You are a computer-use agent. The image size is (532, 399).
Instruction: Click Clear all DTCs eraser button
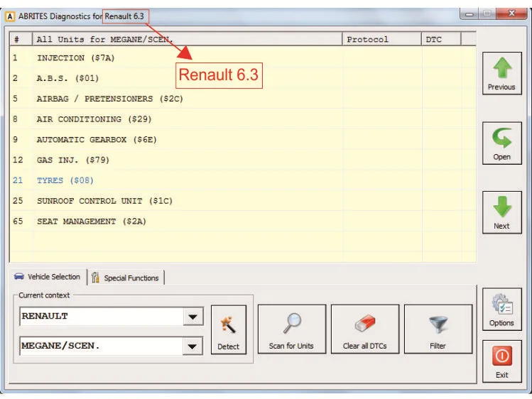(x=365, y=329)
